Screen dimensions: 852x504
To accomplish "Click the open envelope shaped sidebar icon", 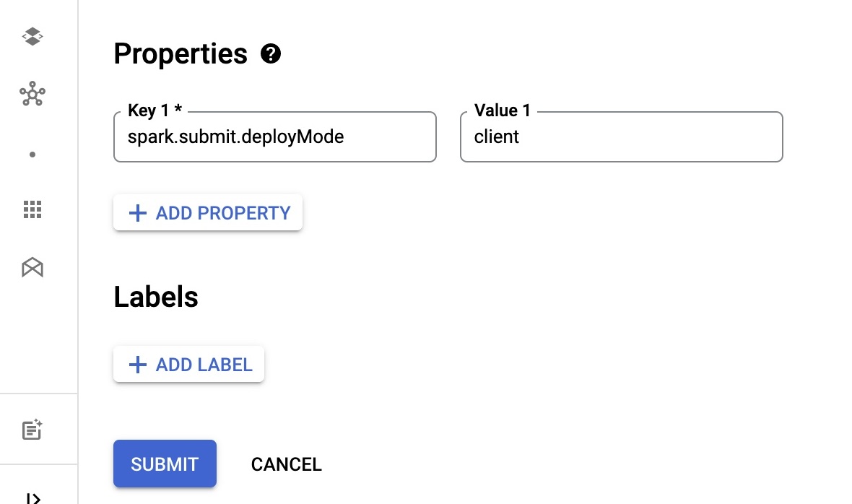I will point(32,268).
